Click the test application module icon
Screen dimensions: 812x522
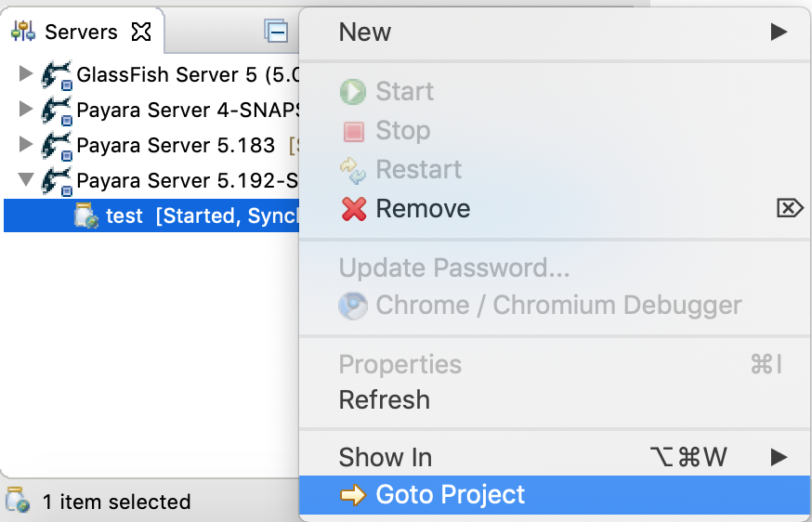pyautogui.click(x=86, y=215)
